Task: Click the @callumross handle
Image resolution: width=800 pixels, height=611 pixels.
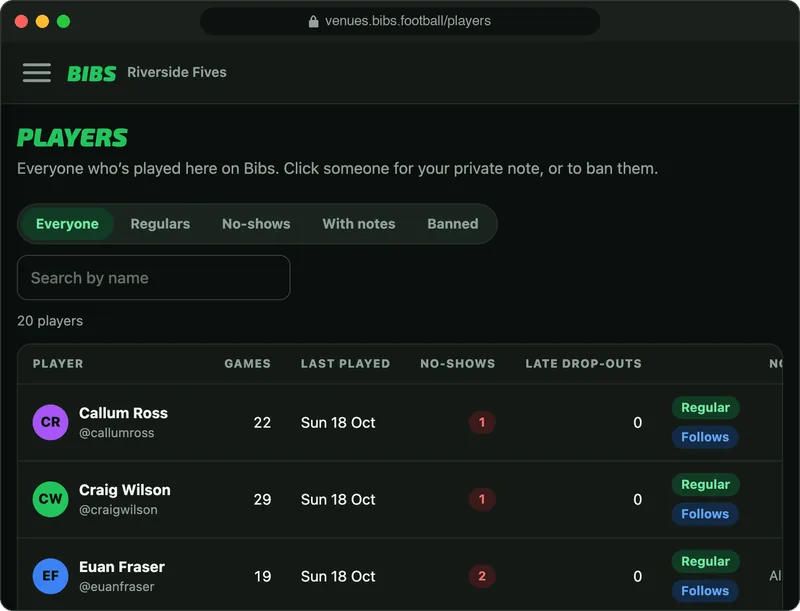Action: pyautogui.click(x=117, y=433)
